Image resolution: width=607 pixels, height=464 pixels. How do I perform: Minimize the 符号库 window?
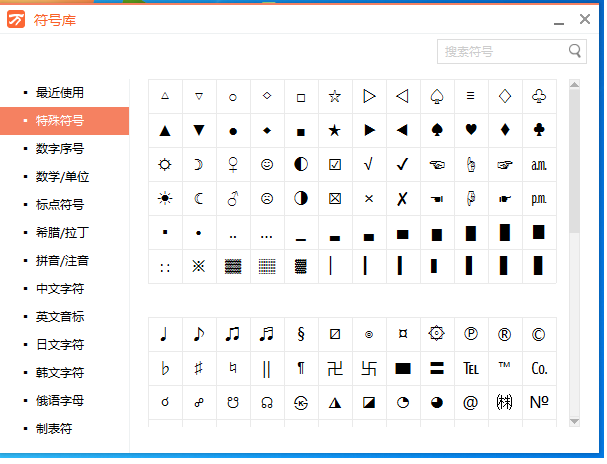pos(559,20)
